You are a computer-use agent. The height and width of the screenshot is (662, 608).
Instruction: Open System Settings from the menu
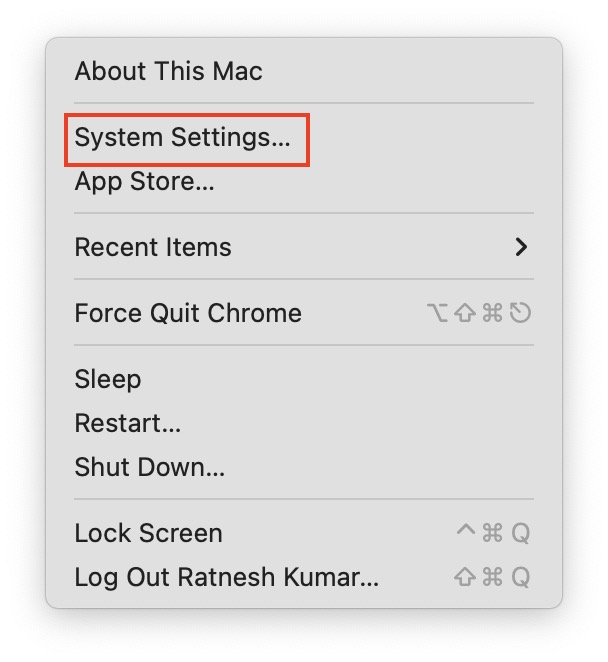[x=182, y=138]
